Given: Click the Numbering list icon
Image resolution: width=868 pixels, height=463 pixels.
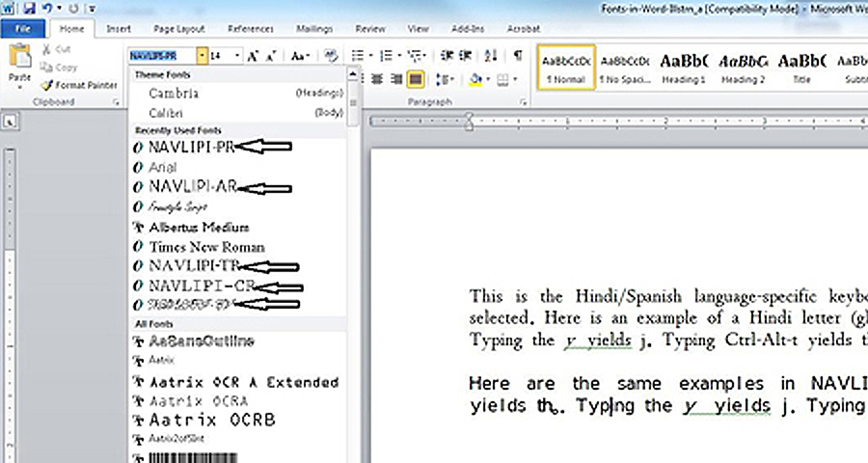Looking at the screenshot, I should [x=387, y=55].
